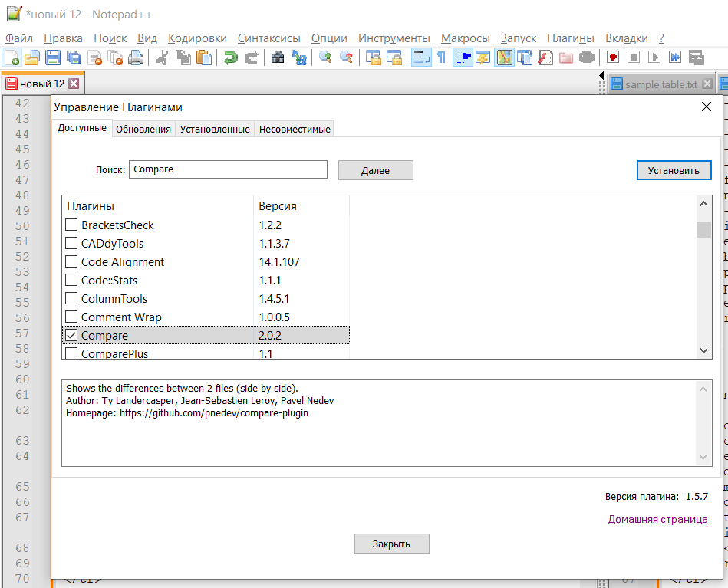Click the Open file folder icon
Screen dimensions: 728x588
32,57
